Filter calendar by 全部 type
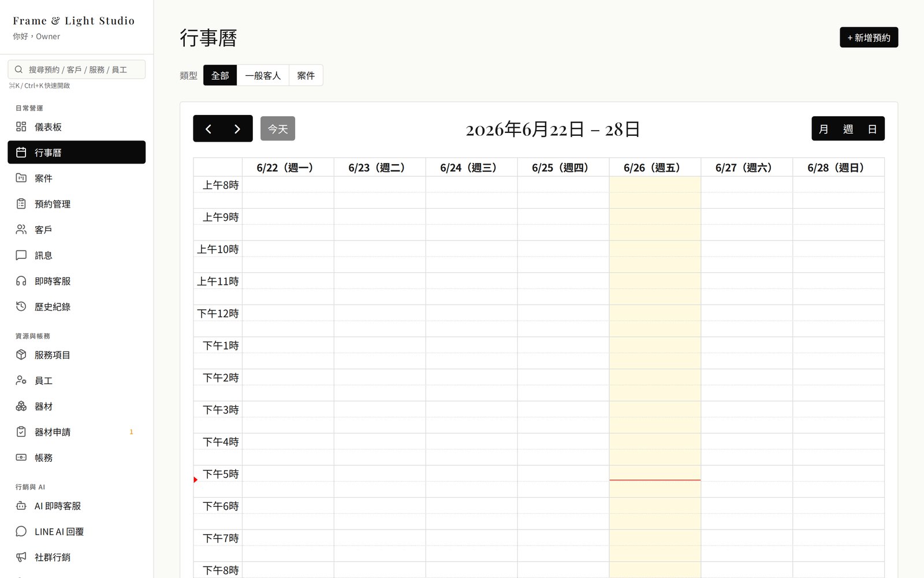Image resolution: width=924 pixels, height=578 pixels. click(x=220, y=75)
